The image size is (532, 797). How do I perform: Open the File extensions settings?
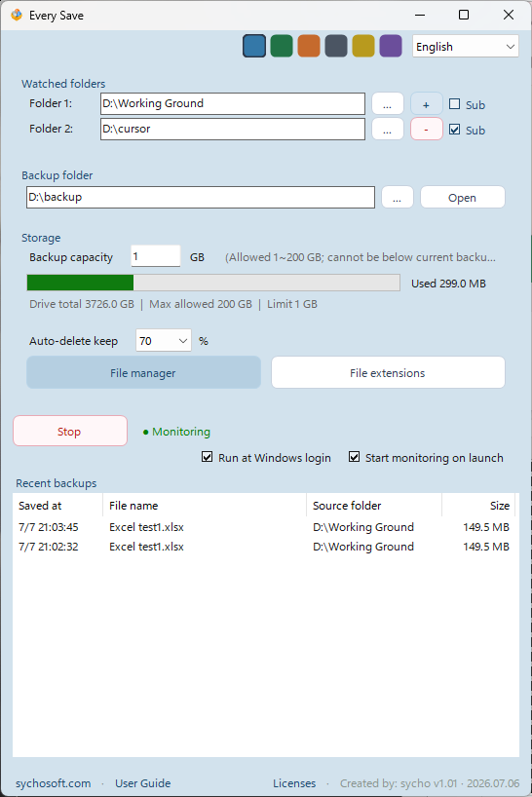pos(388,372)
